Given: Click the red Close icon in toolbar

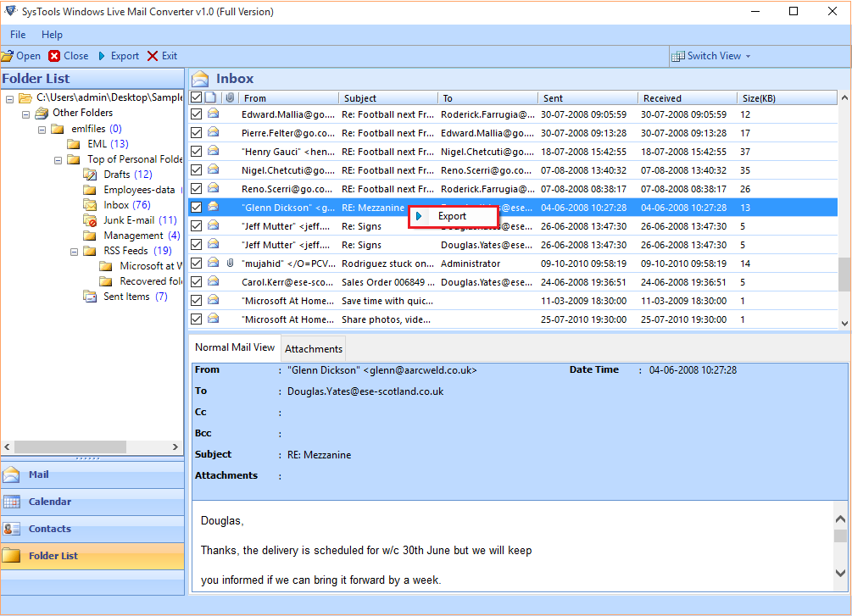Looking at the screenshot, I should pyautogui.click(x=54, y=56).
